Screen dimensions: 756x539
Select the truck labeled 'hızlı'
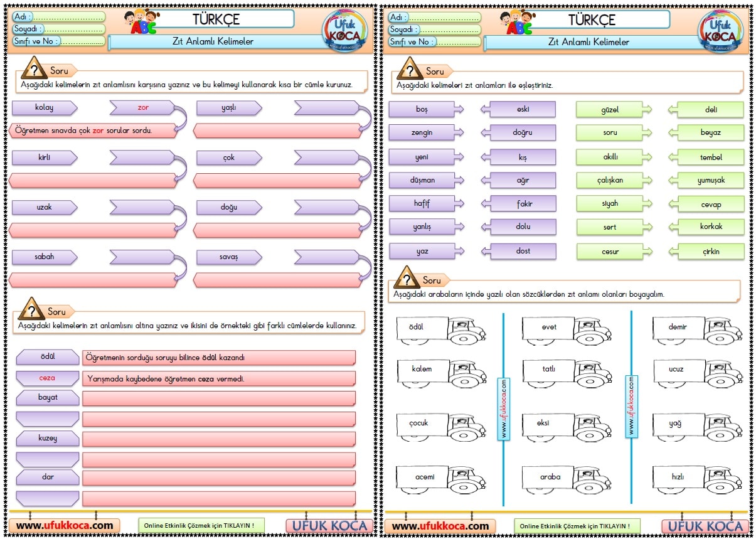697,479
